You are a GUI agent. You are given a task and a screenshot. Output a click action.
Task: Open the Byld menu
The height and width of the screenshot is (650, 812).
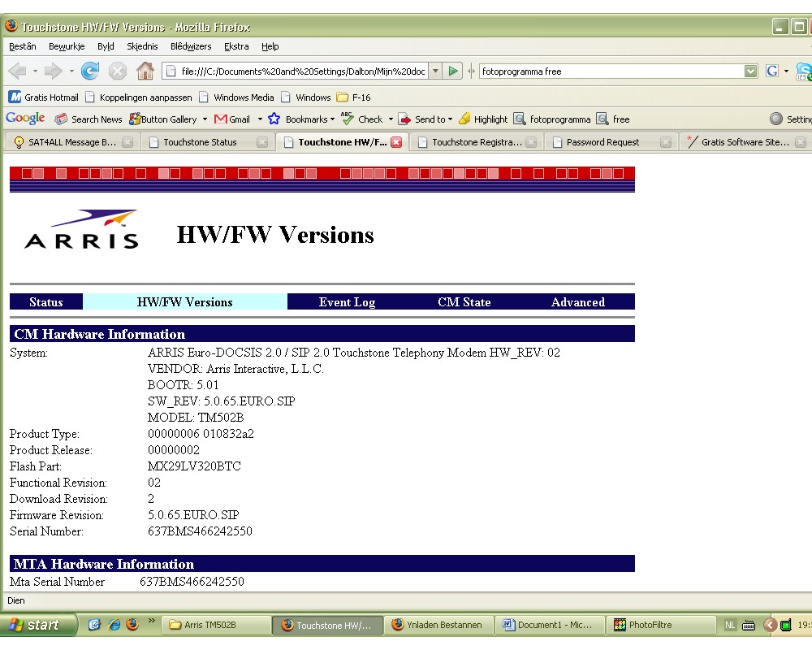(106, 46)
